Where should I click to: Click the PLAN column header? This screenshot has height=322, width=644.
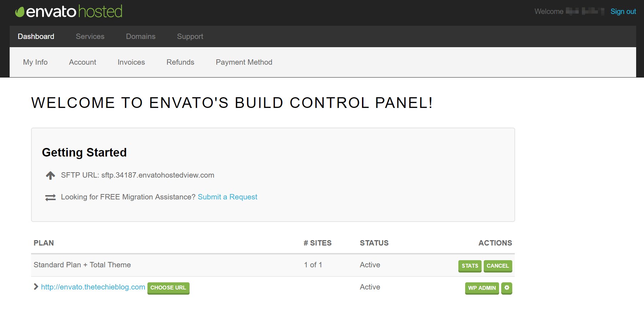click(44, 243)
